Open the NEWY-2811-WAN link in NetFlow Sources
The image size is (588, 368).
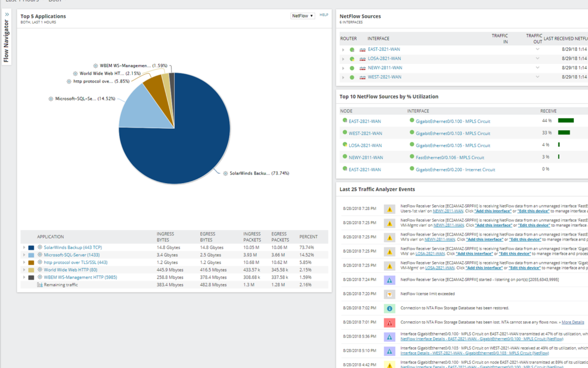point(385,68)
